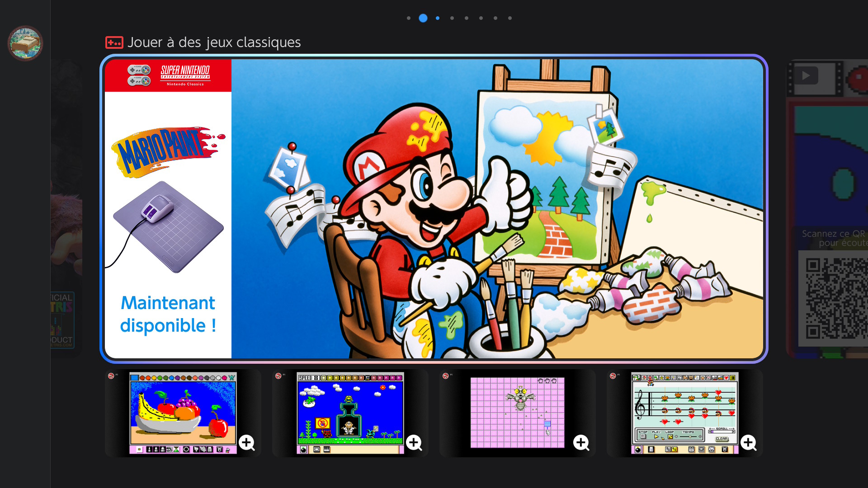Open the pink grid fly-swatting screenshot
The height and width of the screenshot is (488, 868).
[x=518, y=413]
